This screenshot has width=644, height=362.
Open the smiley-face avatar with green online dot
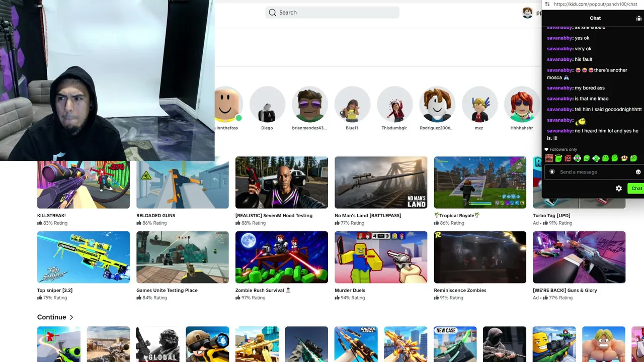(x=228, y=105)
